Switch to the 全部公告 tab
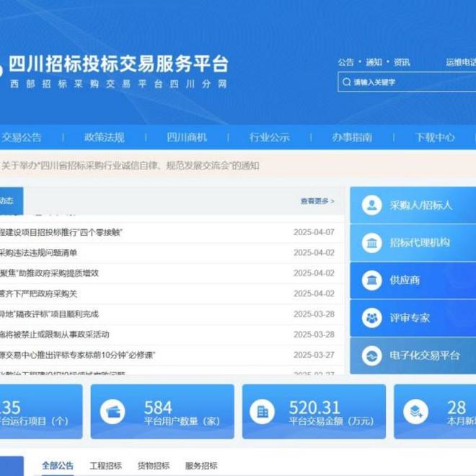The image size is (476, 476). pyautogui.click(x=58, y=466)
